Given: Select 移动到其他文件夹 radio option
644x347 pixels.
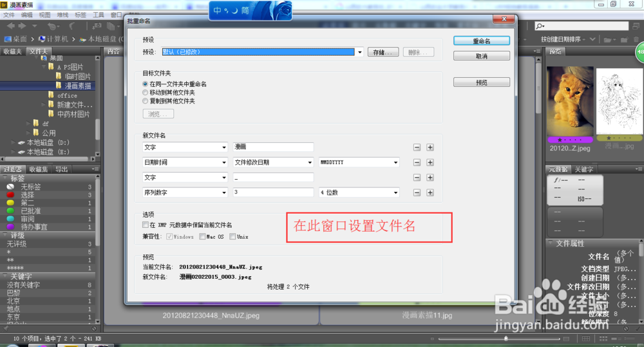Looking at the screenshot, I should [x=145, y=93].
